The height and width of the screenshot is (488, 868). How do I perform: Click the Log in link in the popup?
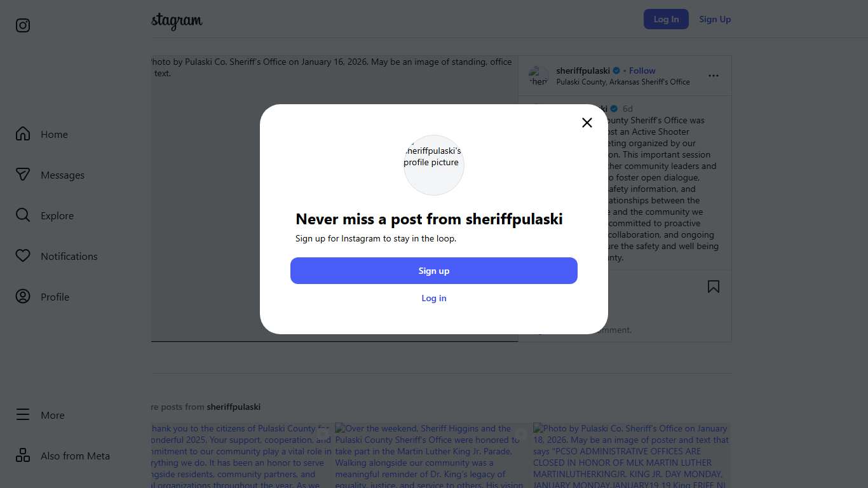pyautogui.click(x=434, y=298)
